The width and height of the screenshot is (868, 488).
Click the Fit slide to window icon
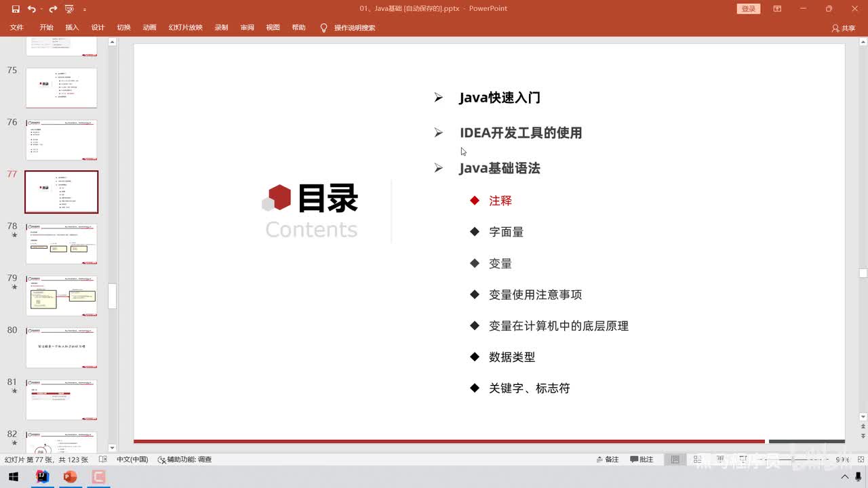[860, 460]
